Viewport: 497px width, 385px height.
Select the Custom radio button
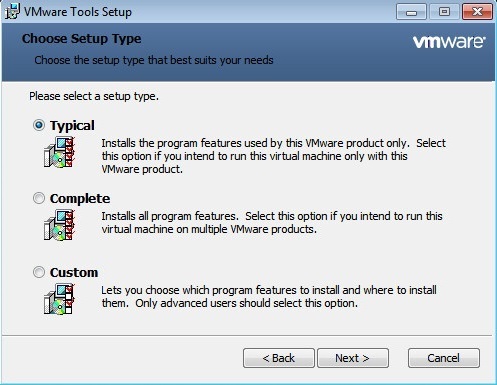39,272
